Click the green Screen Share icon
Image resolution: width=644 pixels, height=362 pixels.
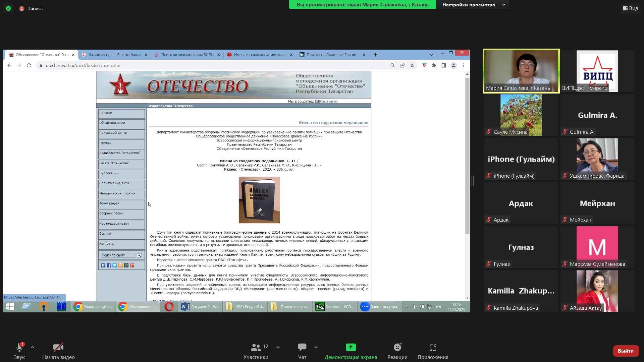(x=351, y=347)
